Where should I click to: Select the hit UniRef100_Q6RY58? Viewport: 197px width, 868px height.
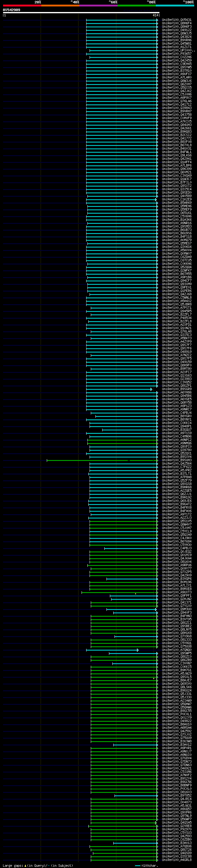176,402
